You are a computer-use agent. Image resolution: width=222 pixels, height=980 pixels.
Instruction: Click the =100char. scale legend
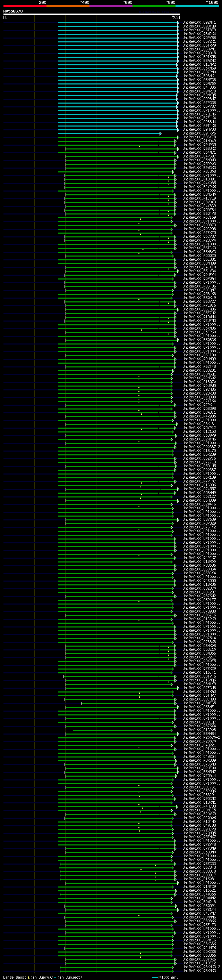click(164, 977)
